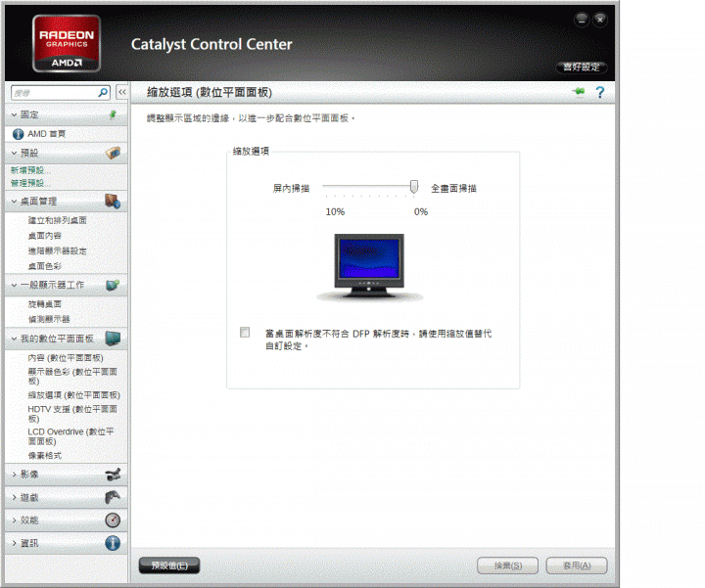This screenshot has width=705, height=588.
Task: Collapse the 固定 section
Action: click(14, 115)
